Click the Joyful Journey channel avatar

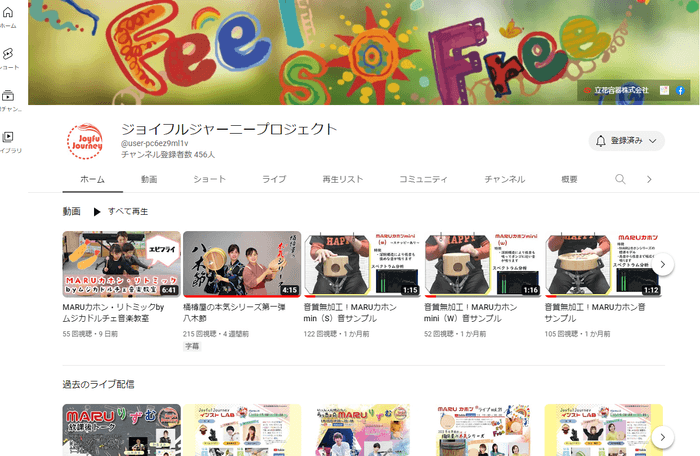coord(85,143)
